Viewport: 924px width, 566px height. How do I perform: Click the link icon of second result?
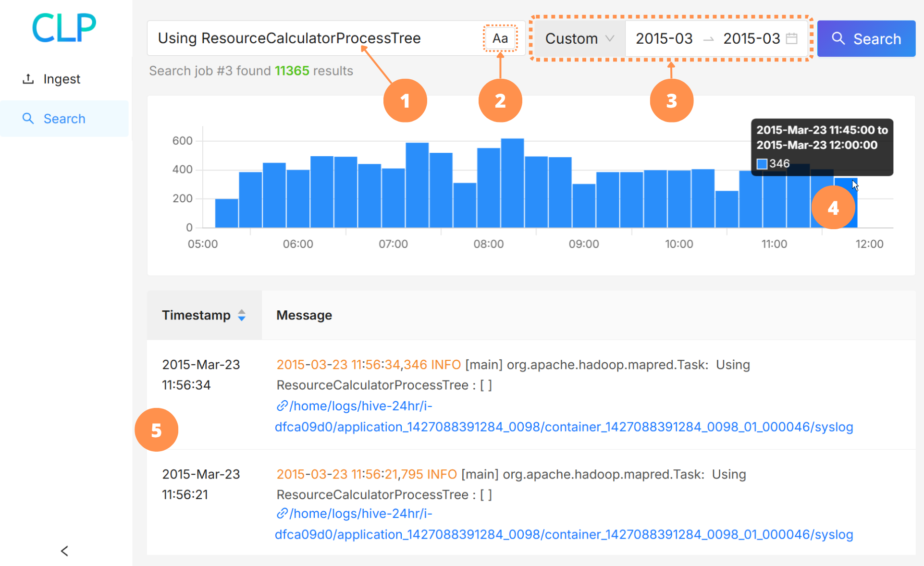click(282, 514)
